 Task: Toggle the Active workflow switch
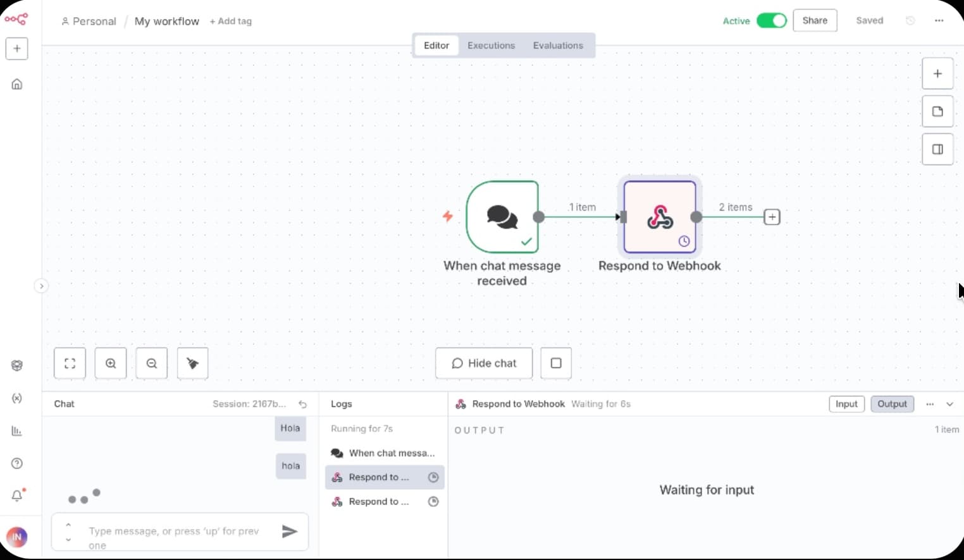coord(771,21)
